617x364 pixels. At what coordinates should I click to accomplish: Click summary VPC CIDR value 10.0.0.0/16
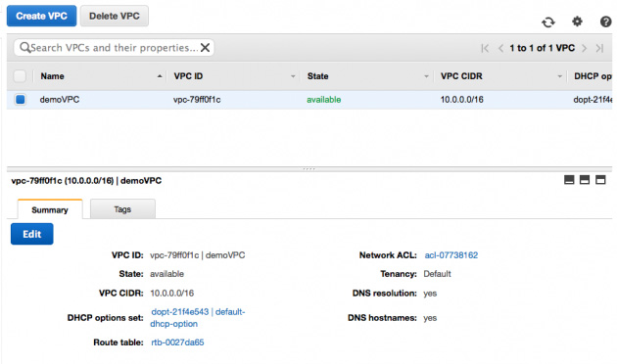click(x=172, y=294)
